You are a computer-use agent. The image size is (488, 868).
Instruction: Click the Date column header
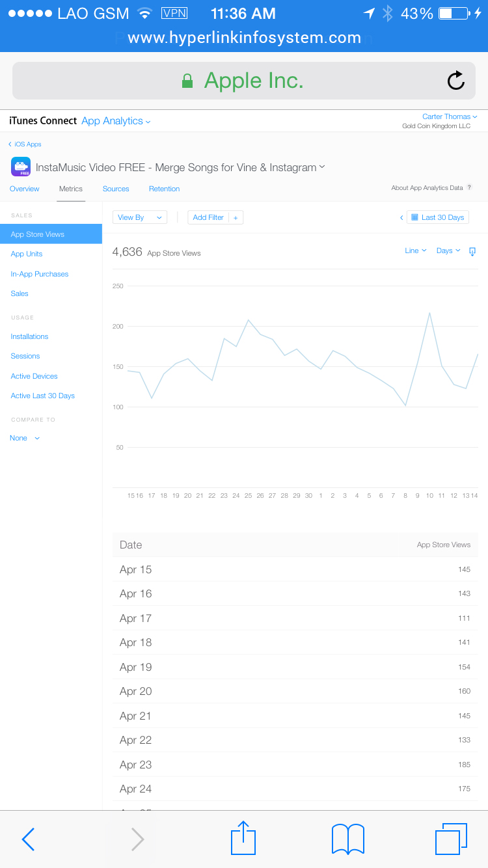click(x=131, y=545)
